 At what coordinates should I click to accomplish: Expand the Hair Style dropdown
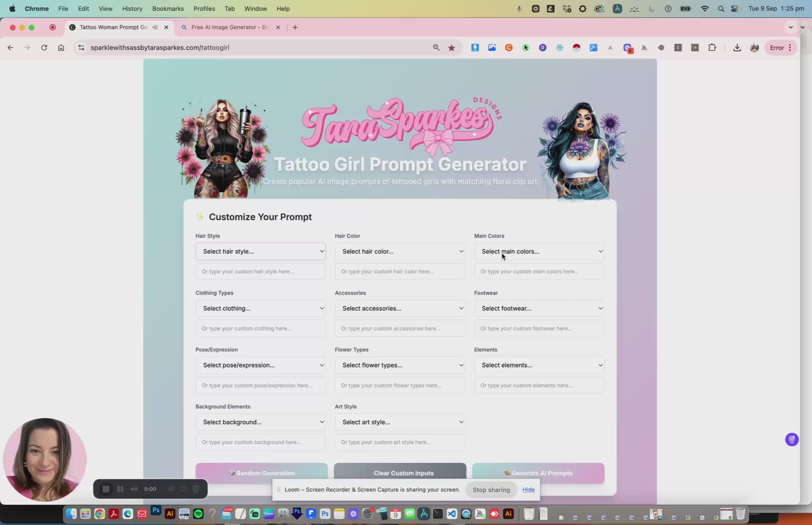(x=260, y=251)
